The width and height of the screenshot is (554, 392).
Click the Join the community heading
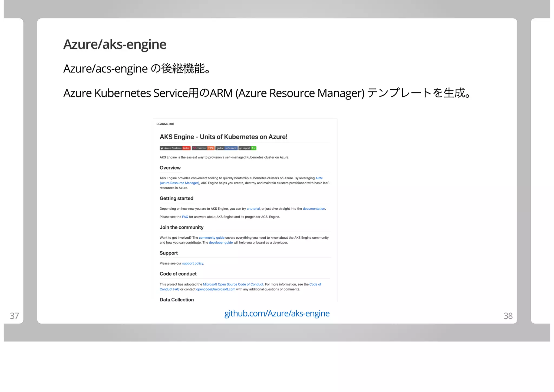(x=182, y=227)
